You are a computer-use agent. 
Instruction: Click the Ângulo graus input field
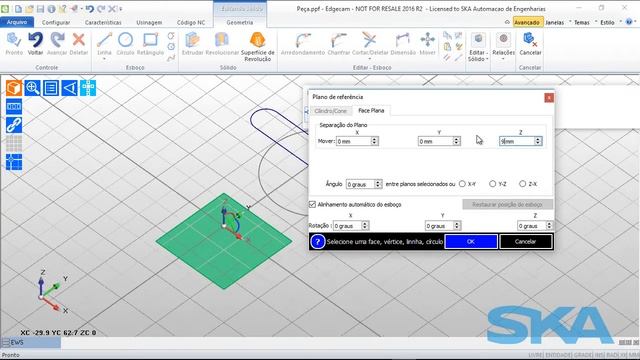[360, 184]
